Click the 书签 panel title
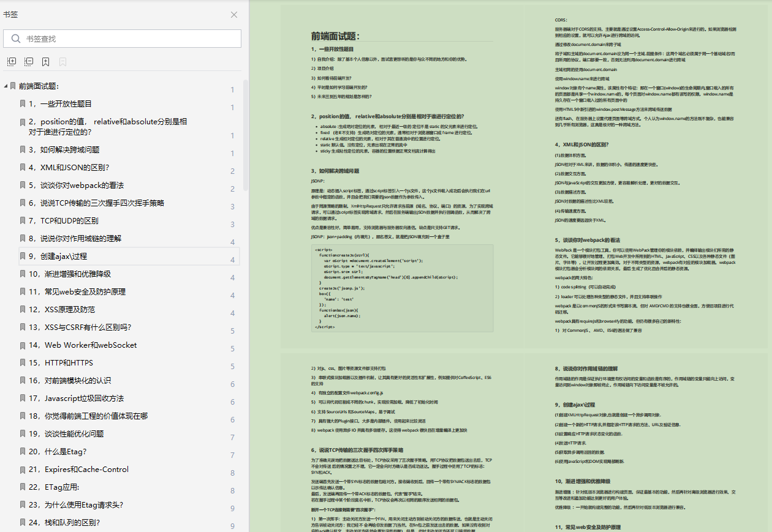772x532 pixels. point(10,14)
